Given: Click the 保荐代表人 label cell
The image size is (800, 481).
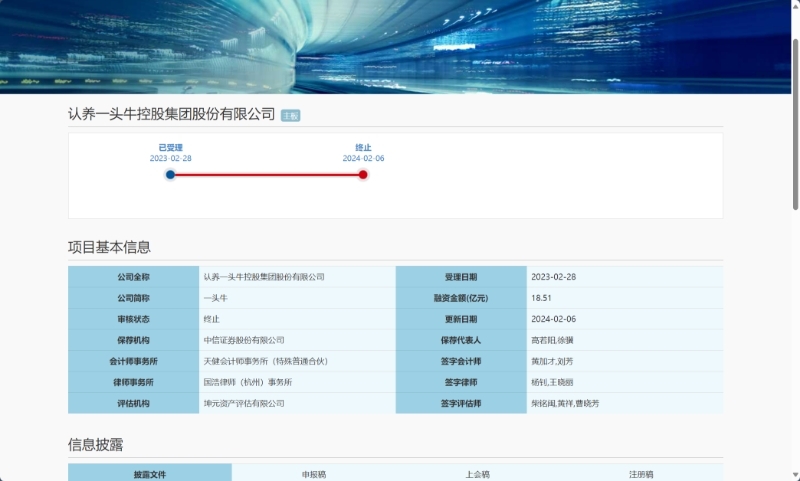Looking at the screenshot, I should coord(461,340).
